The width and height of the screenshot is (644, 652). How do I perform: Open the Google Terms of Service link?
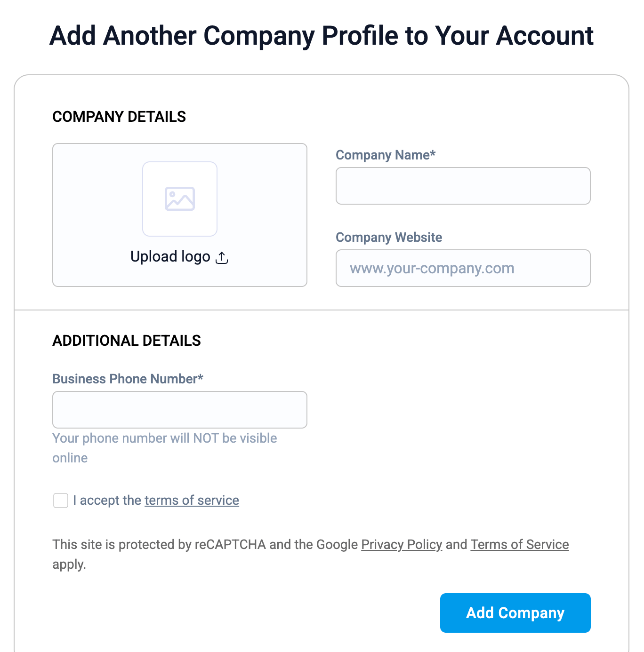(520, 544)
